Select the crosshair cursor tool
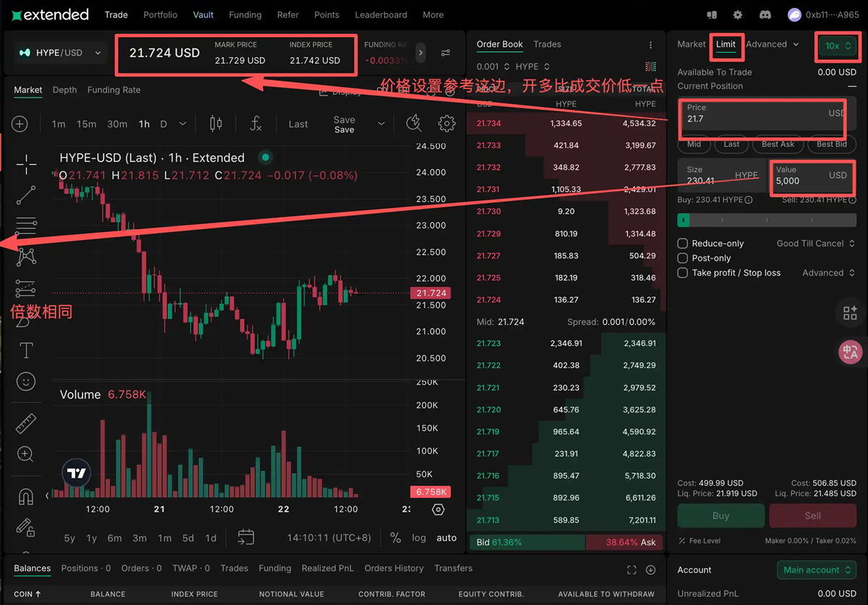868x605 pixels. coord(26,164)
